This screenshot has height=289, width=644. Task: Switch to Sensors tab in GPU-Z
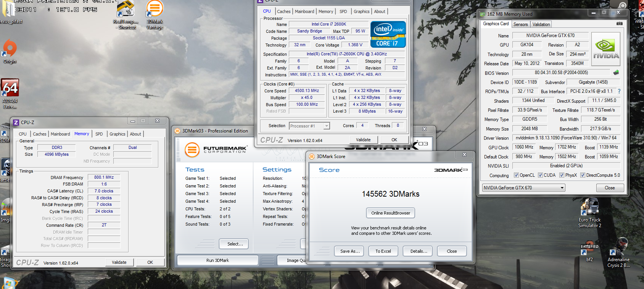point(520,24)
